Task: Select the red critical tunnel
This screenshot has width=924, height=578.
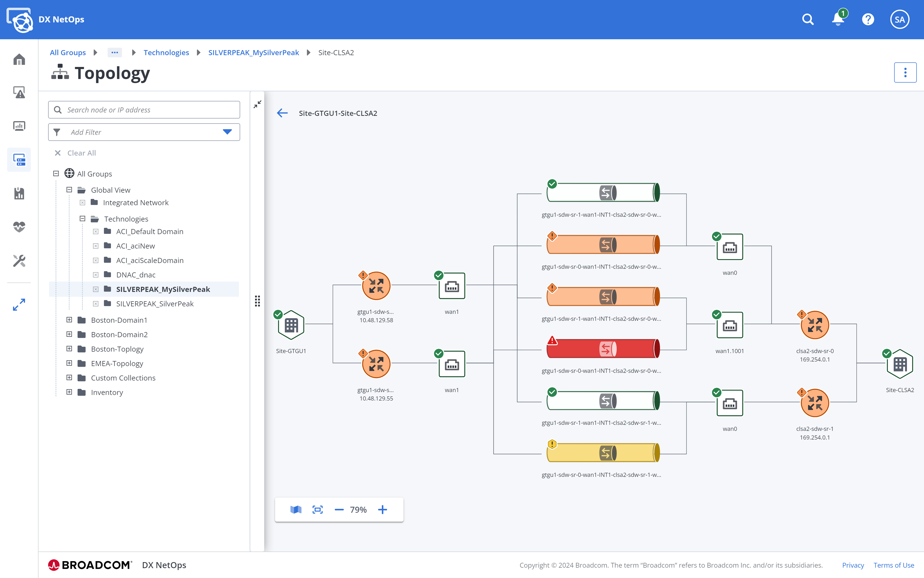Action: click(x=603, y=349)
